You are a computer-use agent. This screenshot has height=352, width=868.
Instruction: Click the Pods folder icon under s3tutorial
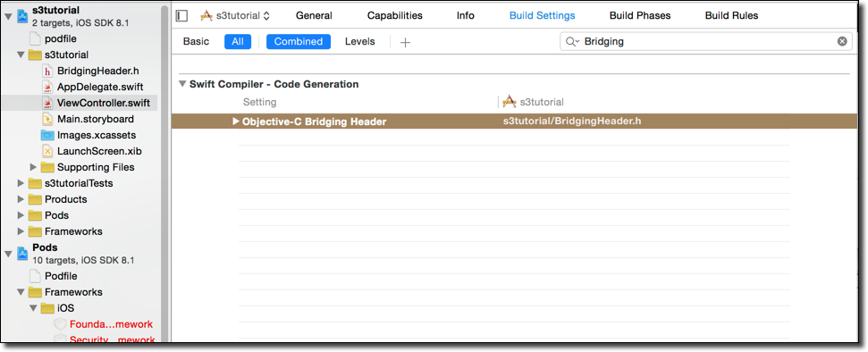35,215
